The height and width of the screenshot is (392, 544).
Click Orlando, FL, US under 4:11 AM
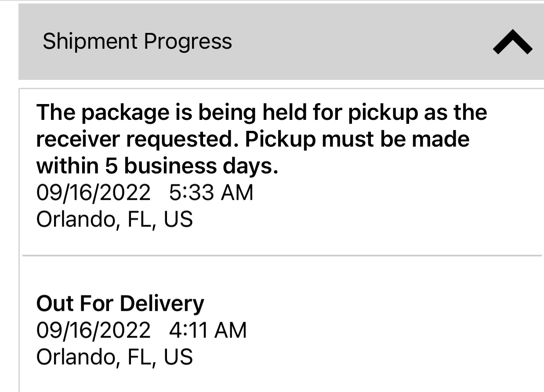(114, 356)
